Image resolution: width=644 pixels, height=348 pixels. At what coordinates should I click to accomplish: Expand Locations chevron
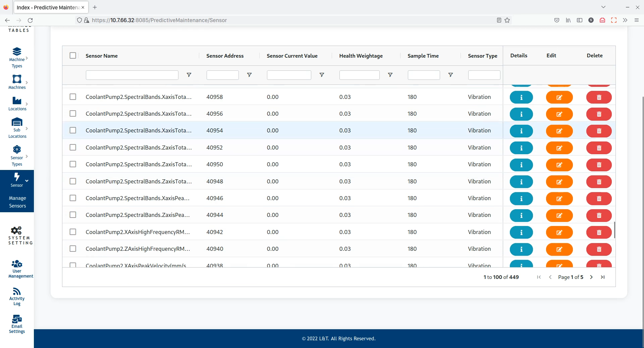point(27,104)
